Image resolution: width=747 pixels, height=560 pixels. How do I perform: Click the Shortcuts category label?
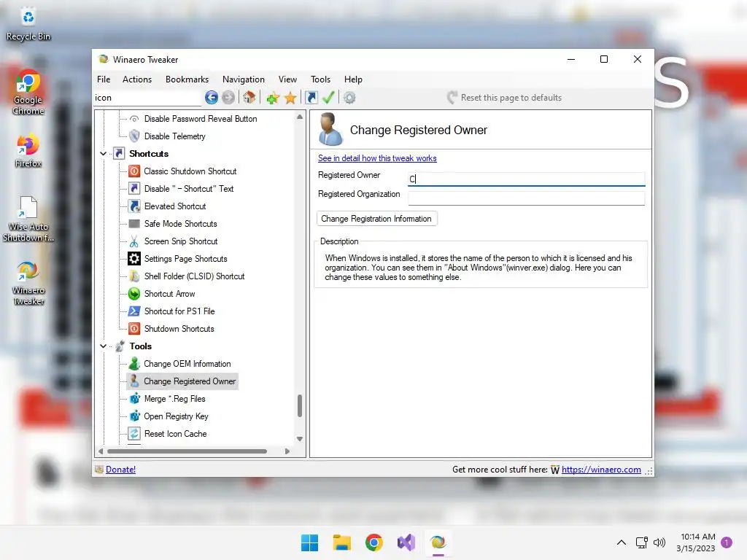tap(149, 154)
